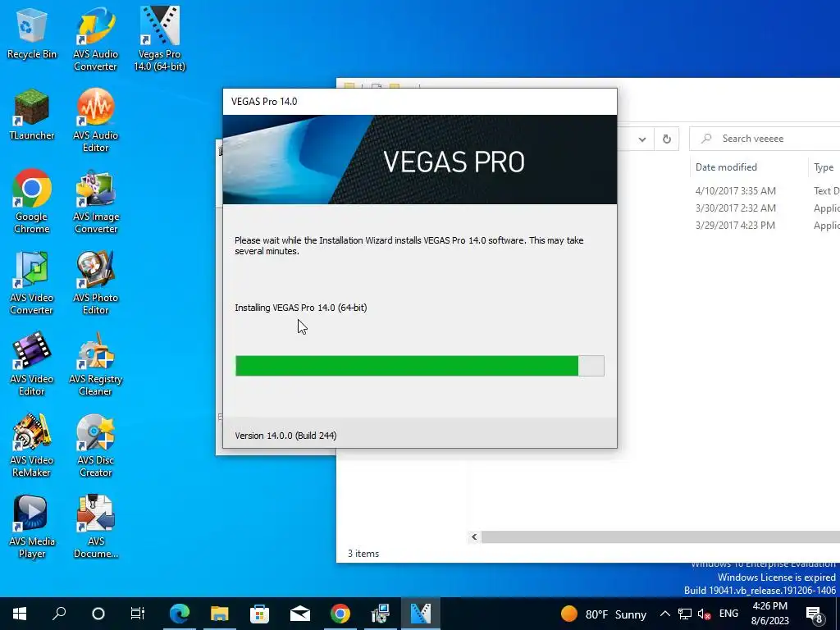840x630 pixels.
Task: Open AVS Image Converter shortcut
Action: (x=96, y=202)
